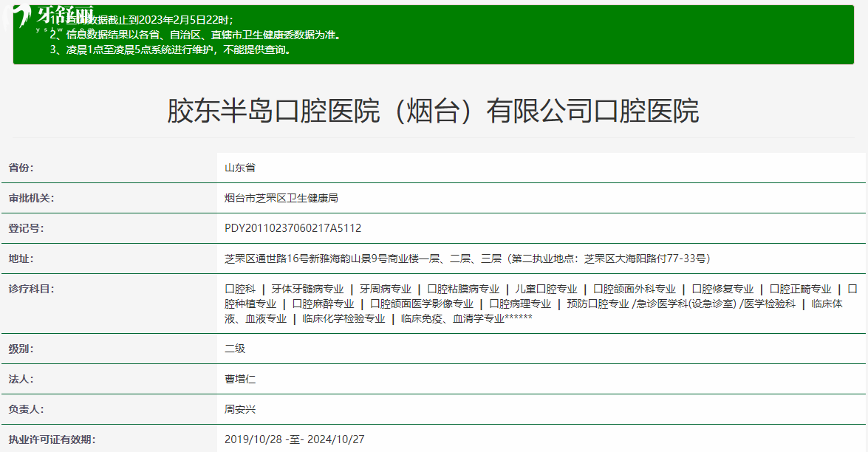The width and height of the screenshot is (868, 452).
Task: Click notice line about 凌晨1点至凌晨5点系统维护
Action: [171, 49]
